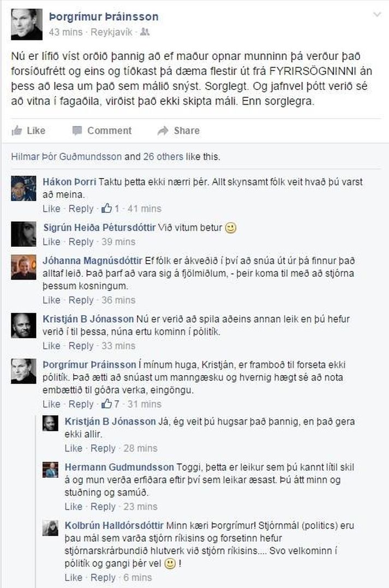Like Kristján B Jónasson's 33 mins comment
The width and height of the screenshot is (389, 588).
click(51, 346)
